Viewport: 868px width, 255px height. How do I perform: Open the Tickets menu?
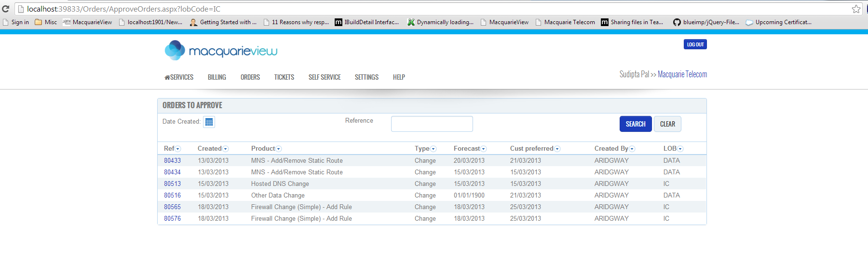coord(284,77)
